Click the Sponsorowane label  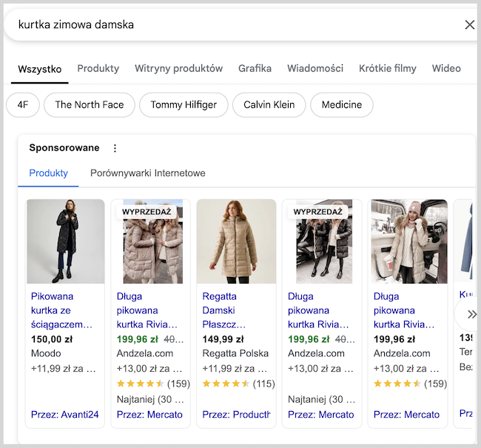click(x=64, y=148)
